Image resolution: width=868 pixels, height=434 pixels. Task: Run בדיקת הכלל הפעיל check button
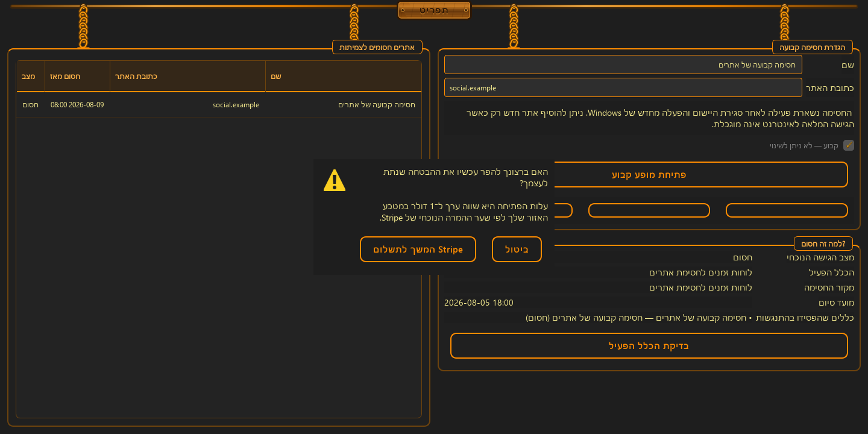tap(649, 345)
